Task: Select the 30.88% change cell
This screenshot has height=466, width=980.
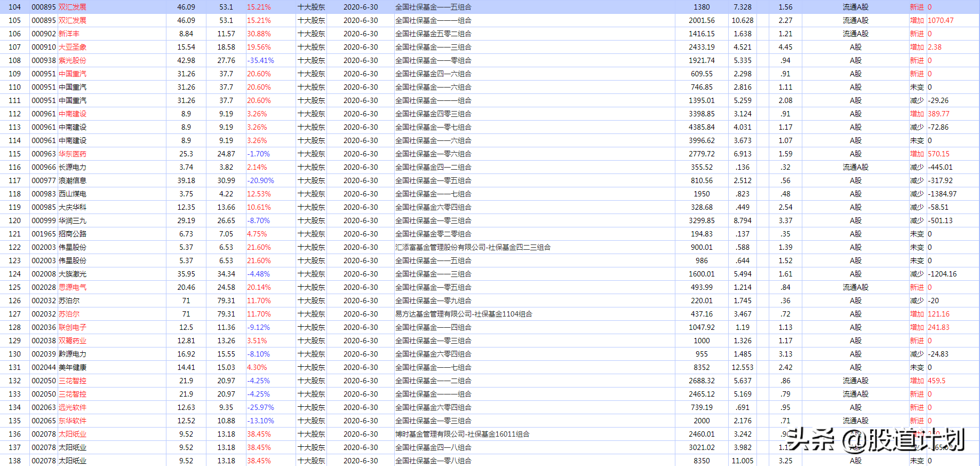Action: pos(259,34)
